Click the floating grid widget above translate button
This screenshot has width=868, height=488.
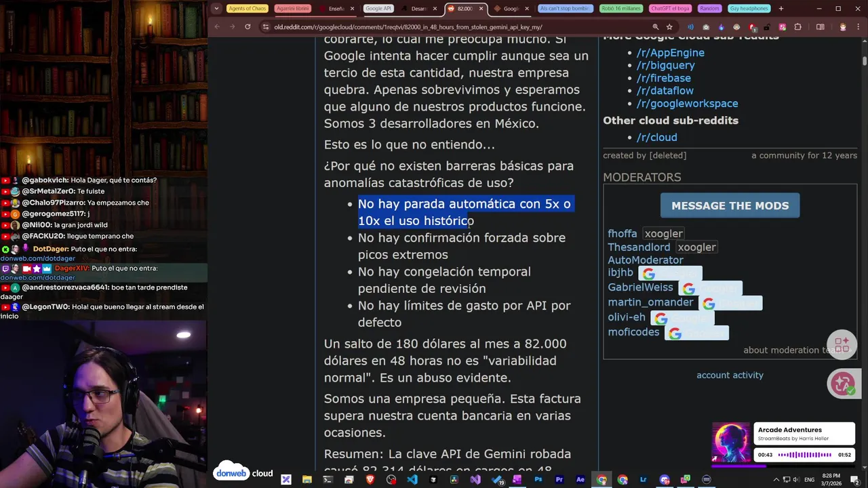point(842,345)
